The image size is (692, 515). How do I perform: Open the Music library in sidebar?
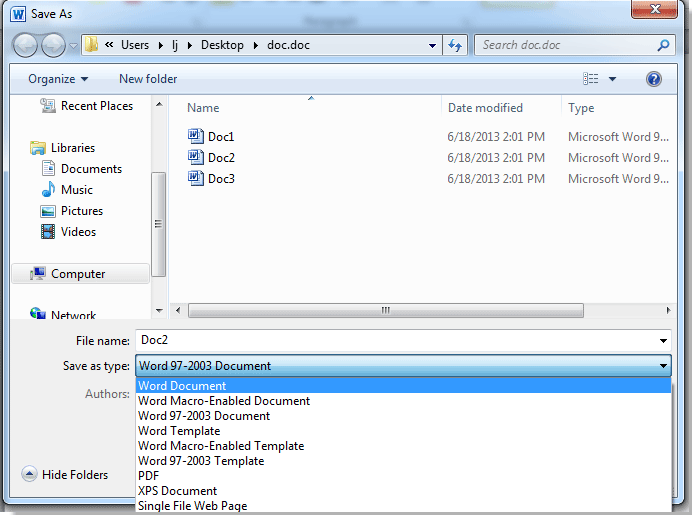pos(76,190)
